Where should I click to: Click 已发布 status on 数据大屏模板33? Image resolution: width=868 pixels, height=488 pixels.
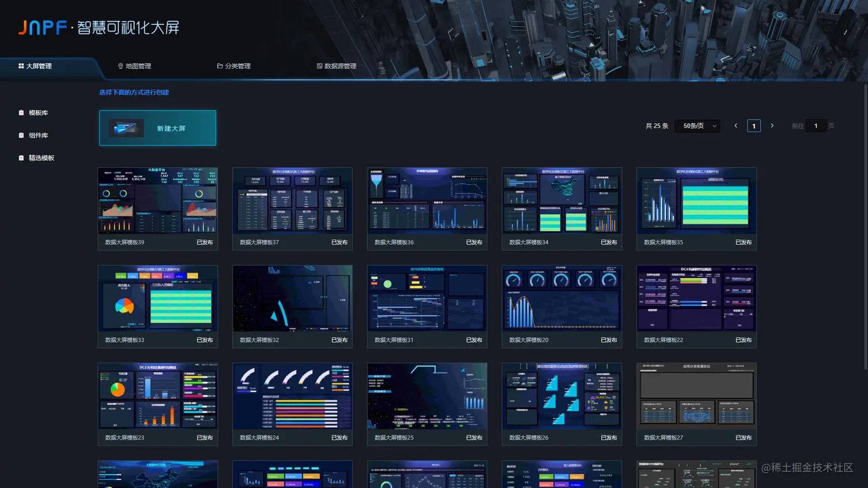pos(205,340)
